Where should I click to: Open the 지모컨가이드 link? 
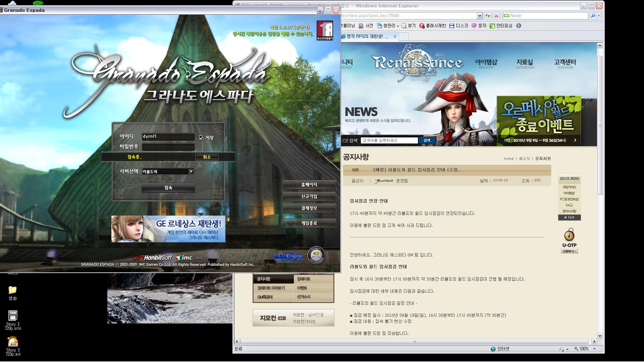[304, 321]
